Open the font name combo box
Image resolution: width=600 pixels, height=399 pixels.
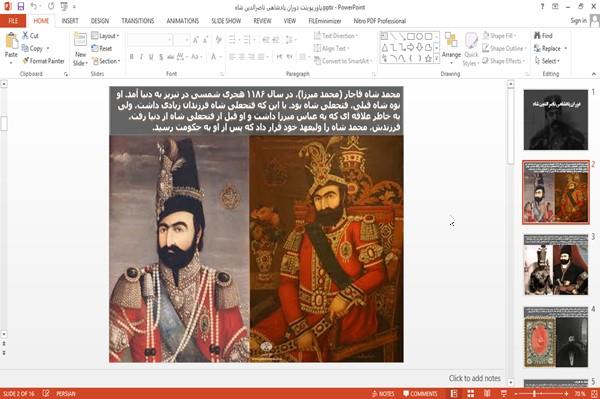click(150, 39)
